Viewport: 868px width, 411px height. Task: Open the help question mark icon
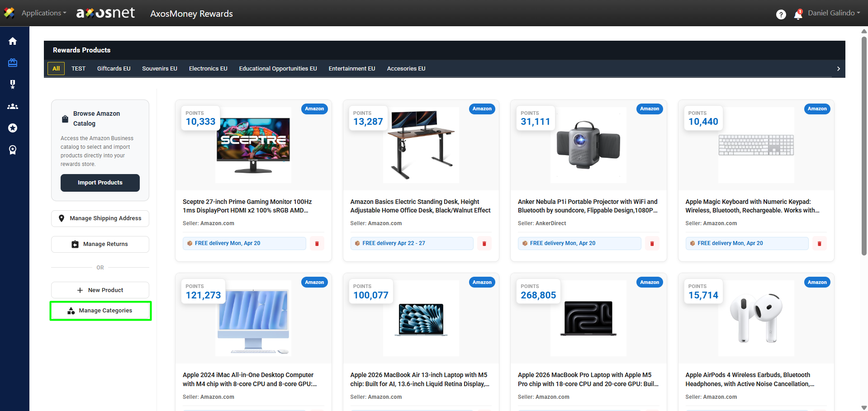click(781, 14)
